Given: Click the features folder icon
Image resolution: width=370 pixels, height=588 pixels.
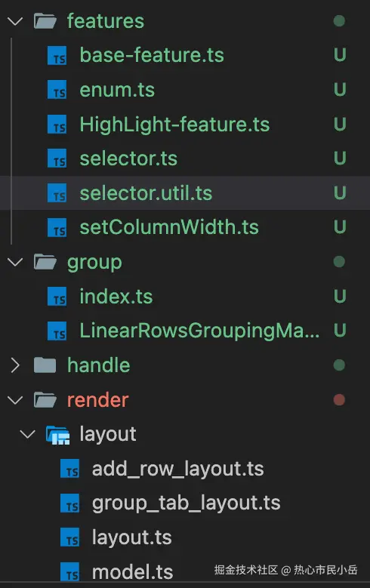Looking at the screenshot, I should 45,21.
